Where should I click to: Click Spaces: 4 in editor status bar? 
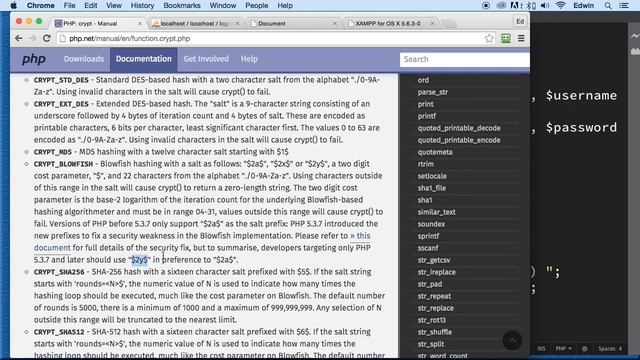pos(610,349)
